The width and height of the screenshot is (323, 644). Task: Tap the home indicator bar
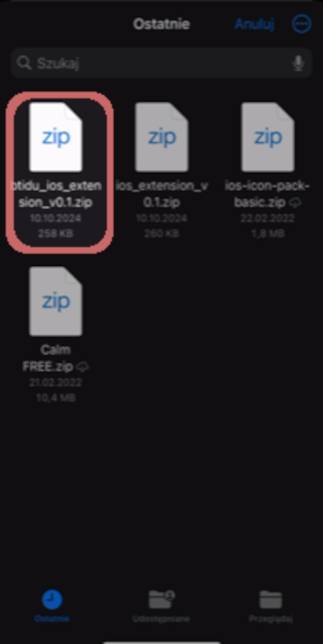click(x=161, y=642)
